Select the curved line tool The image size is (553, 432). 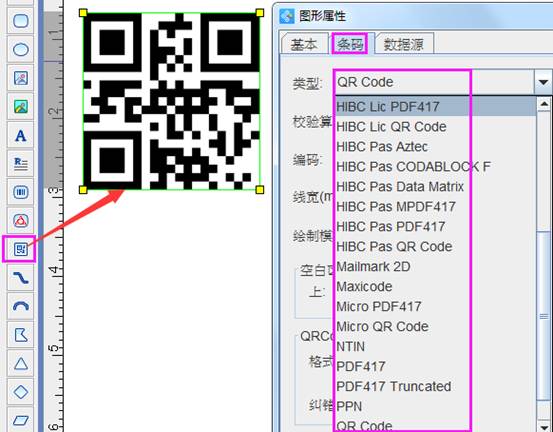[21, 278]
